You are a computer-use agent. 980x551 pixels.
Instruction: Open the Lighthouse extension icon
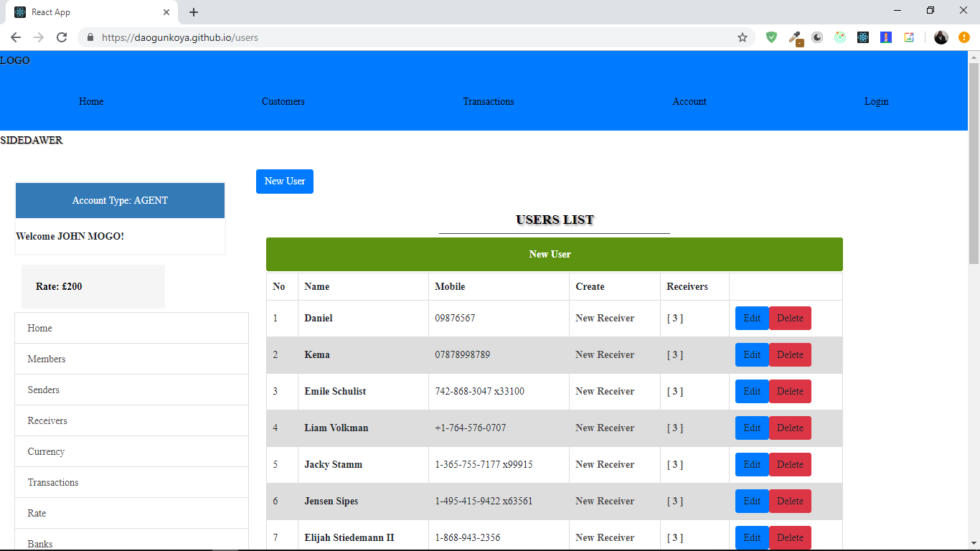coord(886,37)
